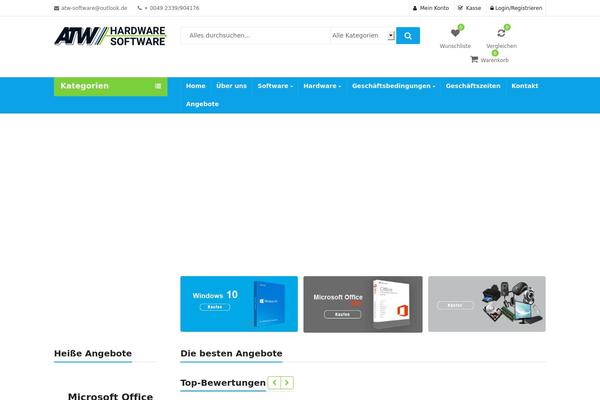Open the Über uns page
Viewport: 600px width, 400px height.
click(x=232, y=86)
